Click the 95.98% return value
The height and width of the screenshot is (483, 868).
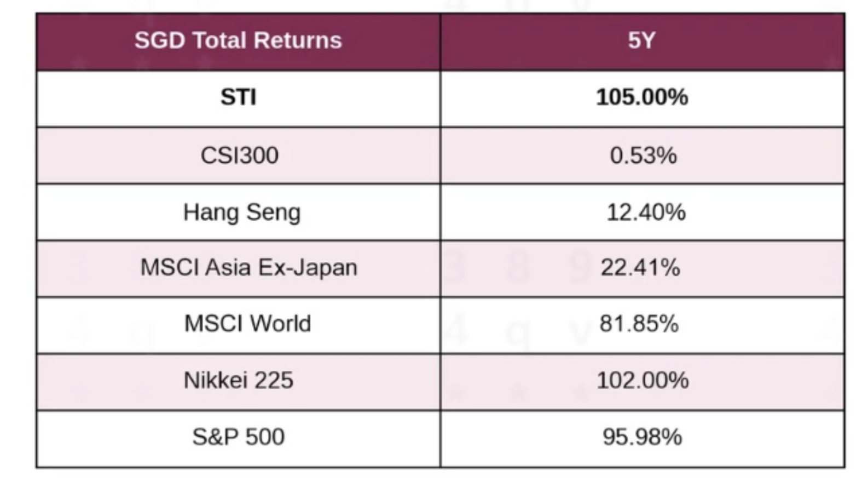click(x=642, y=437)
